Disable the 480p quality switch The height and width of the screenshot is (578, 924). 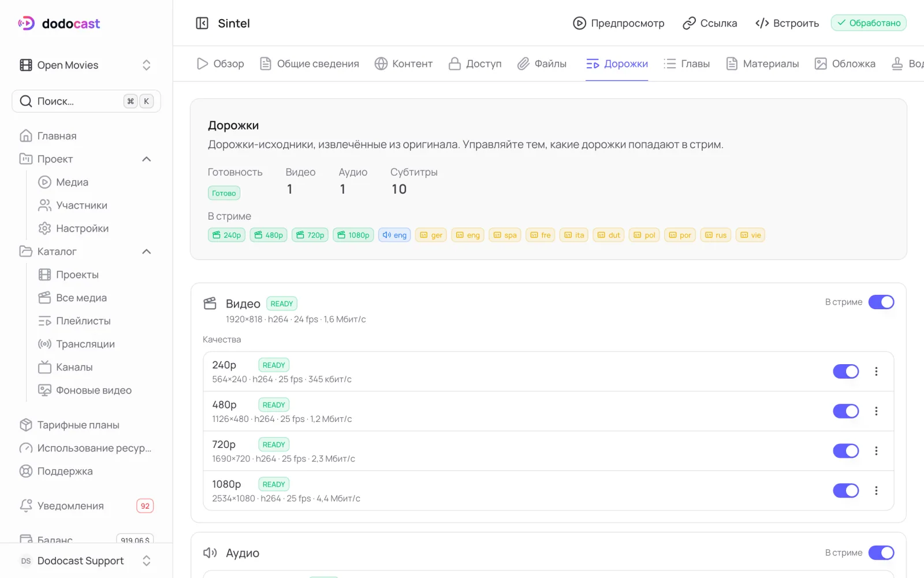(x=846, y=411)
